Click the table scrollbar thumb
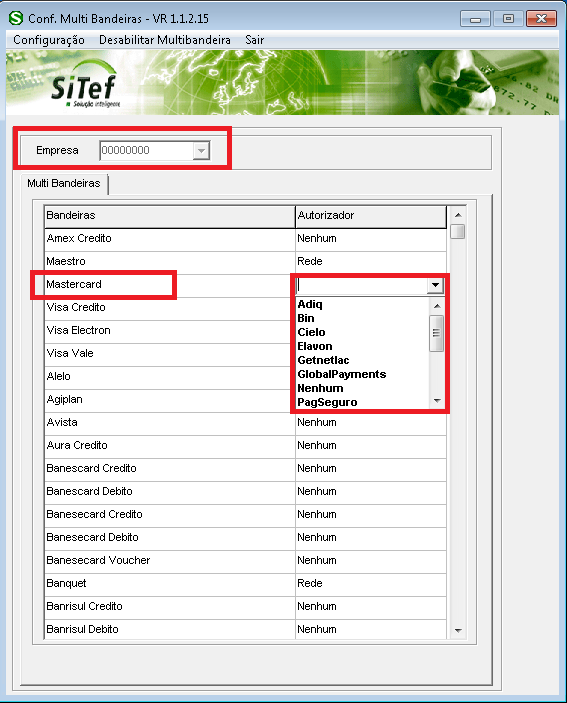Viewport: 567px width, 703px height. 458,232
